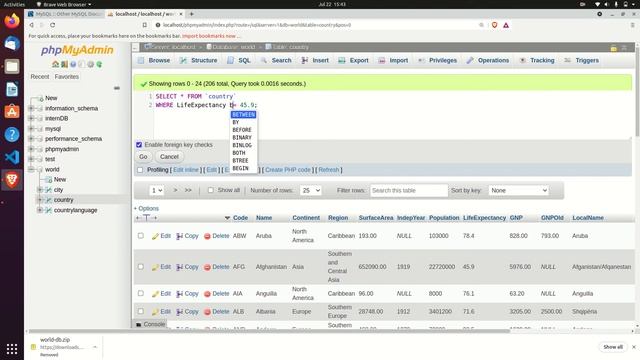The width and height of the screenshot is (640, 360).
Task: Click the browser reload icon
Action: (53, 25)
